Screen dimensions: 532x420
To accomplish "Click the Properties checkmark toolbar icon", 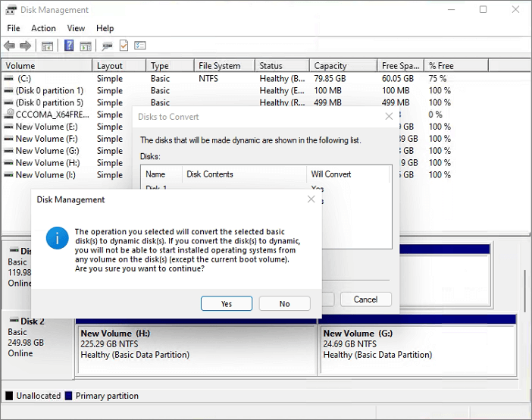I will 124,46.
